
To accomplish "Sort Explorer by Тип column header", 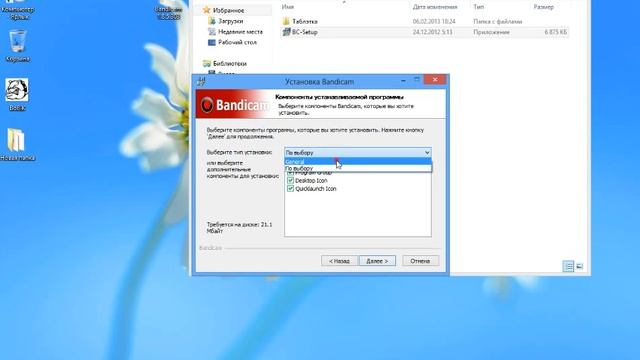I will [x=478, y=7].
